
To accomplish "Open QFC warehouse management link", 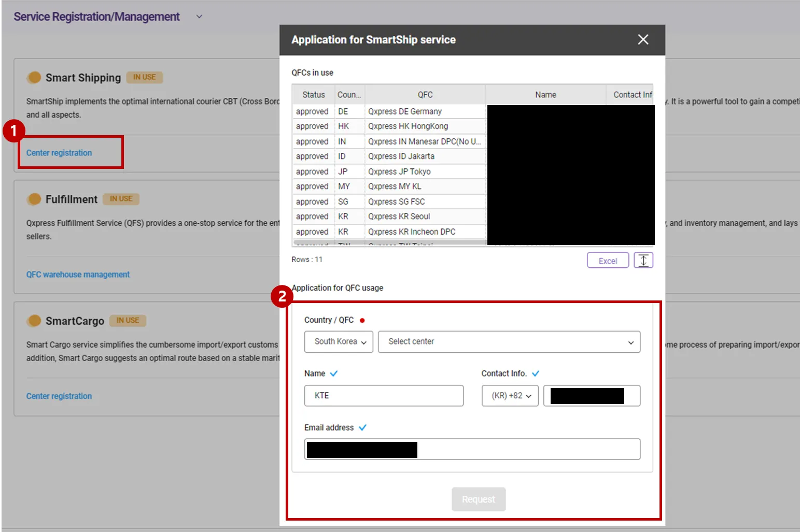I will pyautogui.click(x=78, y=275).
